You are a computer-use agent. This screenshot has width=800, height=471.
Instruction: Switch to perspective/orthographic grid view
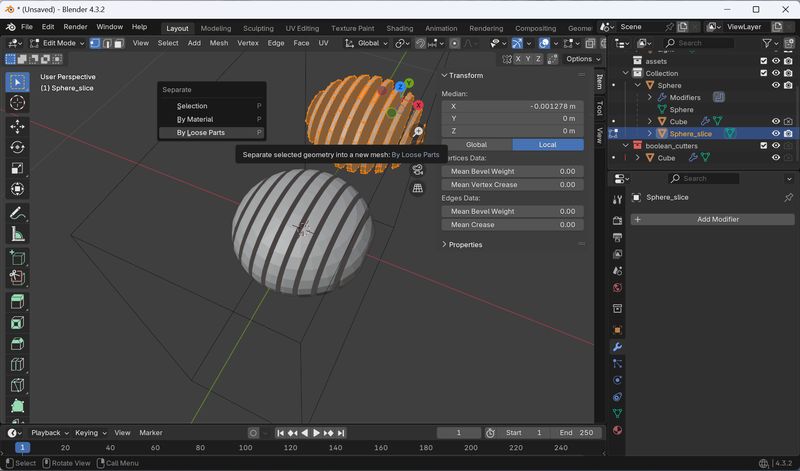[418, 188]
